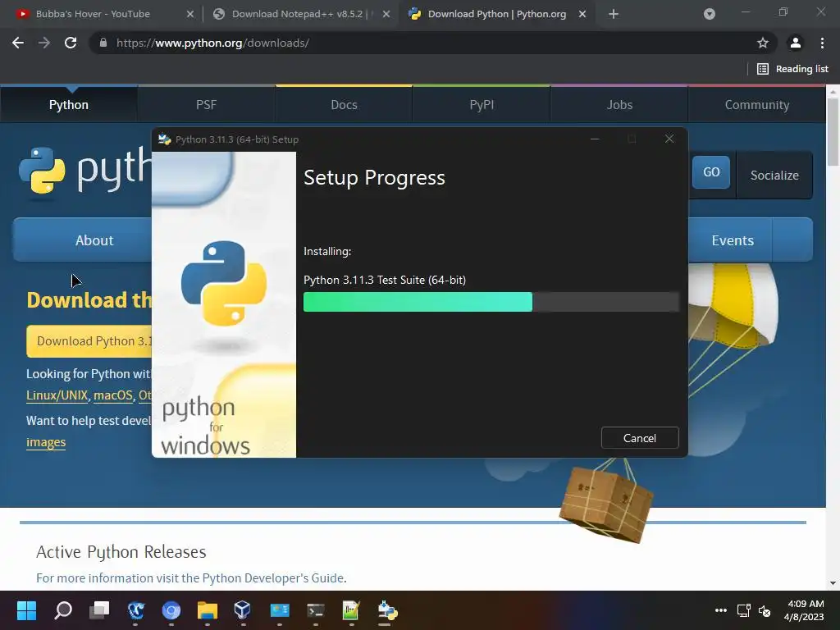
Task: Open the macOS download link
Action: pyautogui.click(x=113, y=395)
